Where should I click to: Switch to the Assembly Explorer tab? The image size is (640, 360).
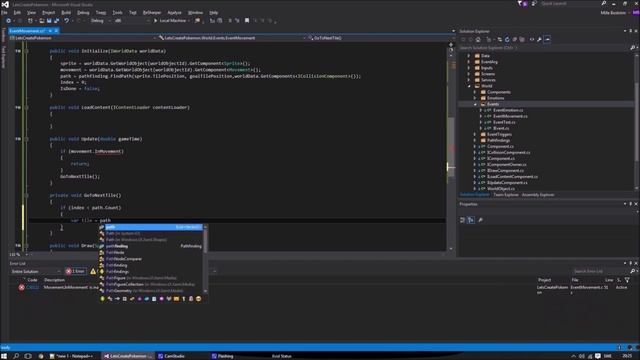(x=538, y=195)
